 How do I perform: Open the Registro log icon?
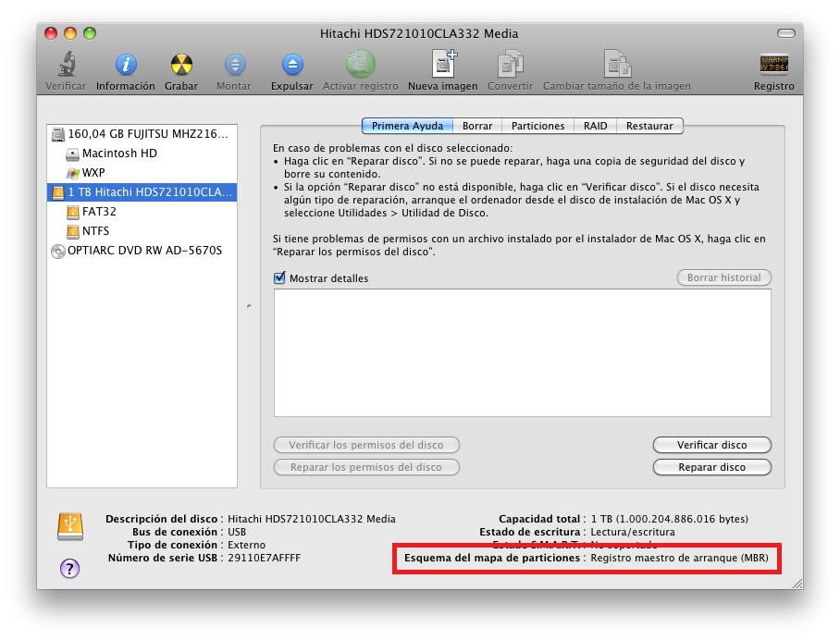(774, 64)
